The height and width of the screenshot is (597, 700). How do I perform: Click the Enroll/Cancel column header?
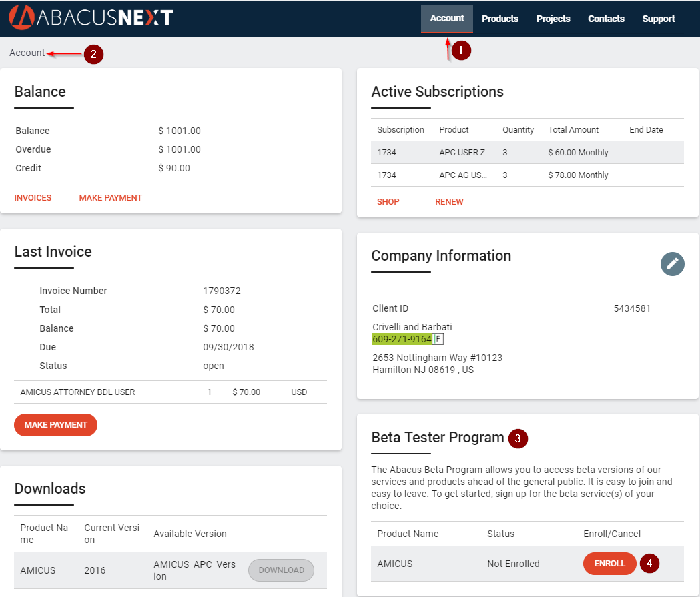tap(612, 534)
